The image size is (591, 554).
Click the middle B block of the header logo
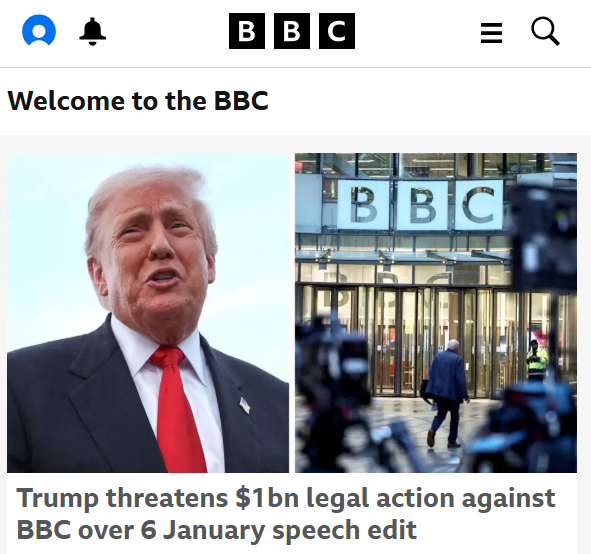tap(292, 31)
